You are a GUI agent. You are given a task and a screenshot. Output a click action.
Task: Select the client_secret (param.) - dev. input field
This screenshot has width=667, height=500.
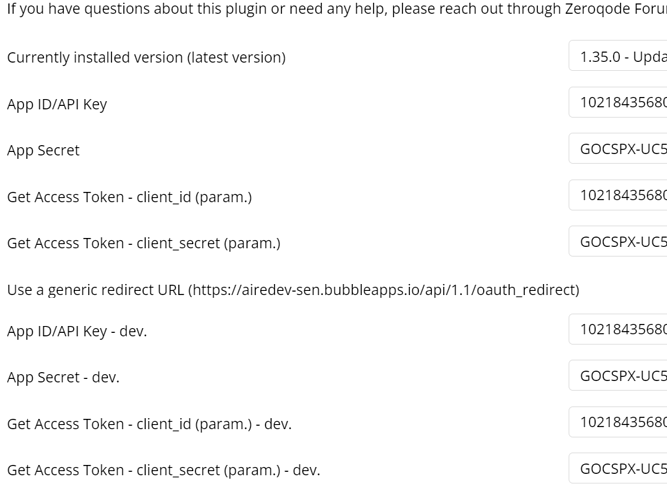point(618,469)
